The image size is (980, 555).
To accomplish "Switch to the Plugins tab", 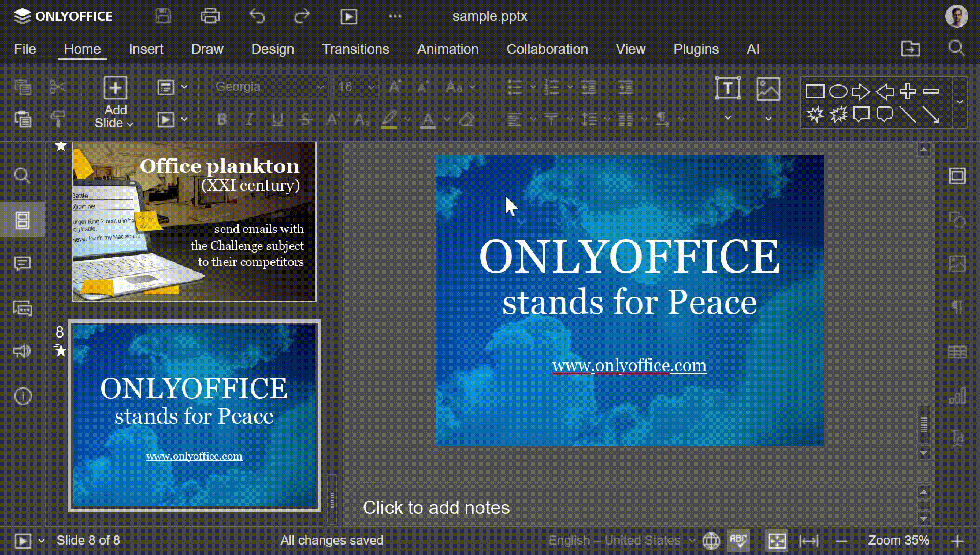I will pyautogui.click(x=696, y=49).
